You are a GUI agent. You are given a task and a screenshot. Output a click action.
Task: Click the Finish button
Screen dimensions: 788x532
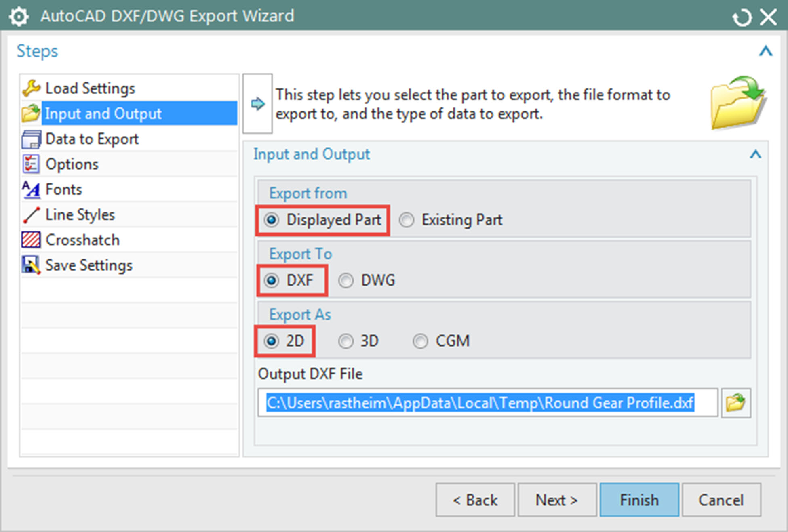[x=639, y=500]
